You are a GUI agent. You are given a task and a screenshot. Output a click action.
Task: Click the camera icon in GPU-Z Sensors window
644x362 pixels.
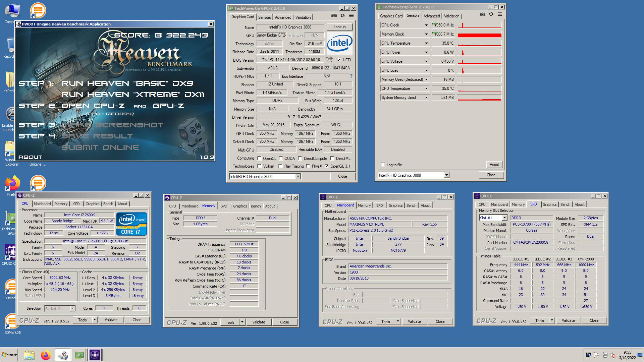[x=482, y=14]
